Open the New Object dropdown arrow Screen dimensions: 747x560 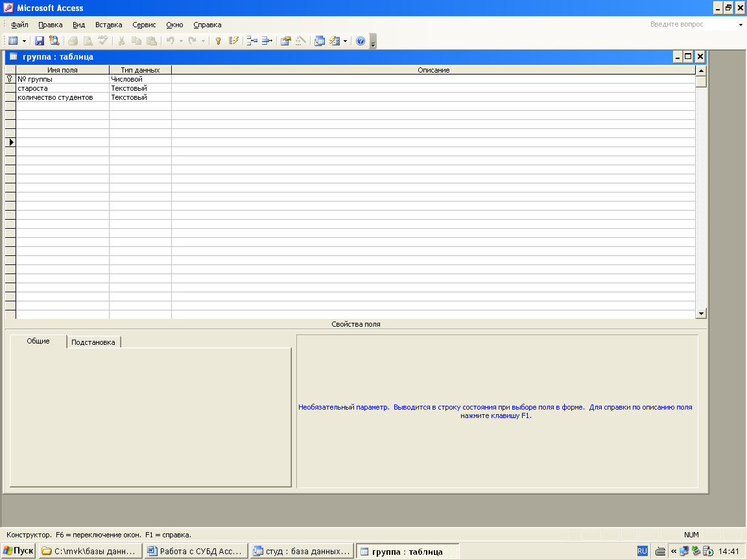click(346, 41)
